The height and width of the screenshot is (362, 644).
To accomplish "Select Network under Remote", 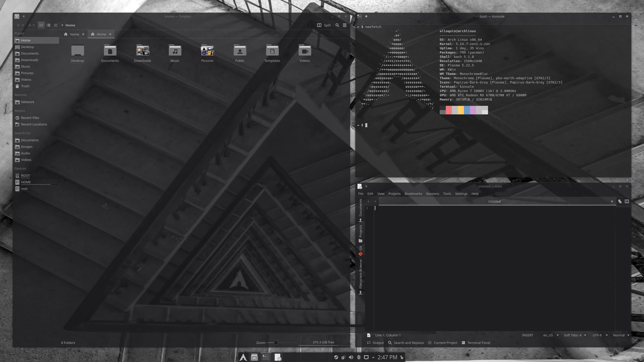I will click(37, 102).
